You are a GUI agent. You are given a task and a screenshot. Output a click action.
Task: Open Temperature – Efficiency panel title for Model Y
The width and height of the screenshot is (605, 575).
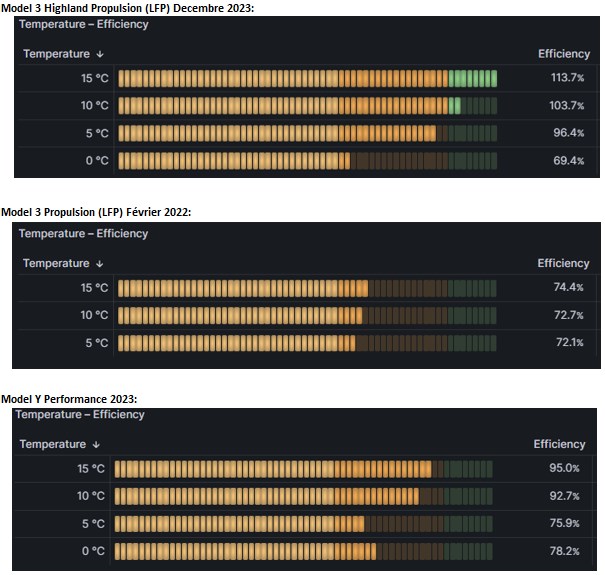80,414
